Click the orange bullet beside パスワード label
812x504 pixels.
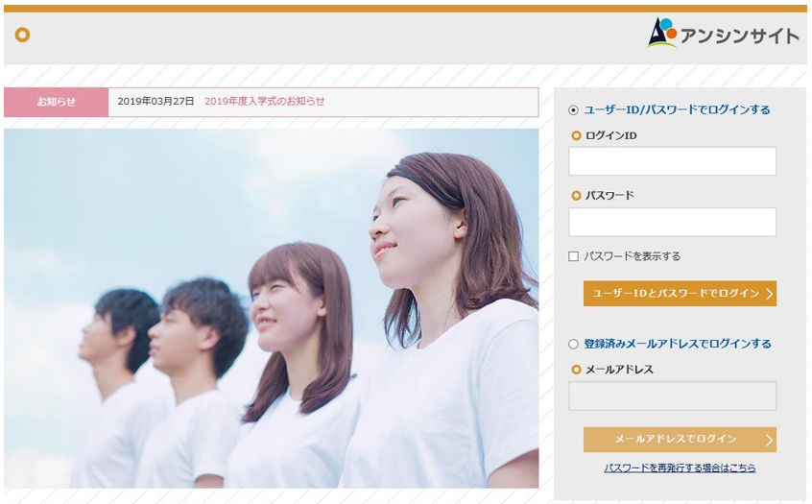click(576, 196)
